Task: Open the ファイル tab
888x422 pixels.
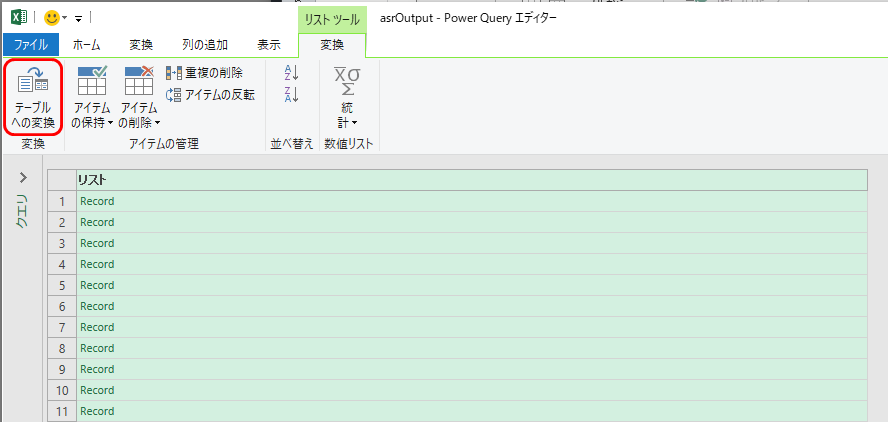Action: [31, 45]
